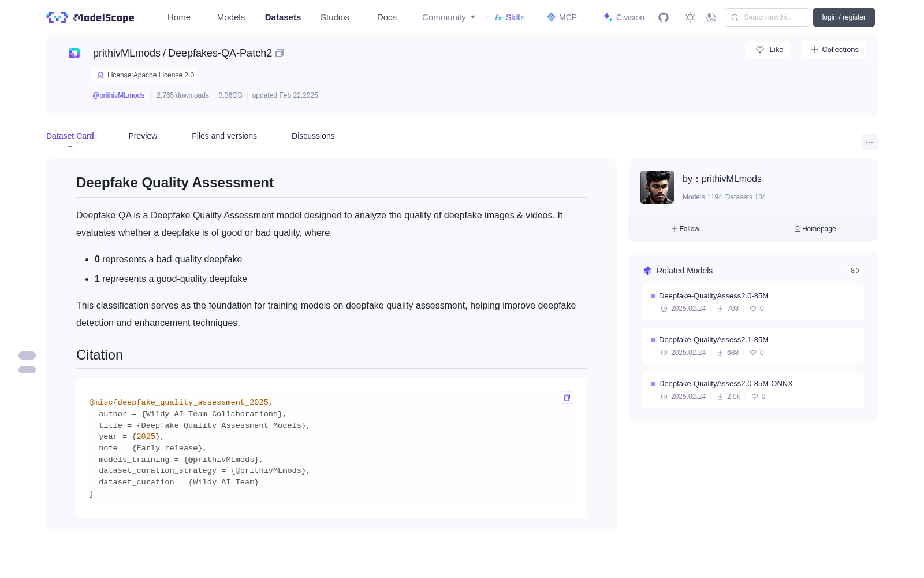Expand the Community dropdown menu
Screen dimensions: 924x578
click(449, 17)
